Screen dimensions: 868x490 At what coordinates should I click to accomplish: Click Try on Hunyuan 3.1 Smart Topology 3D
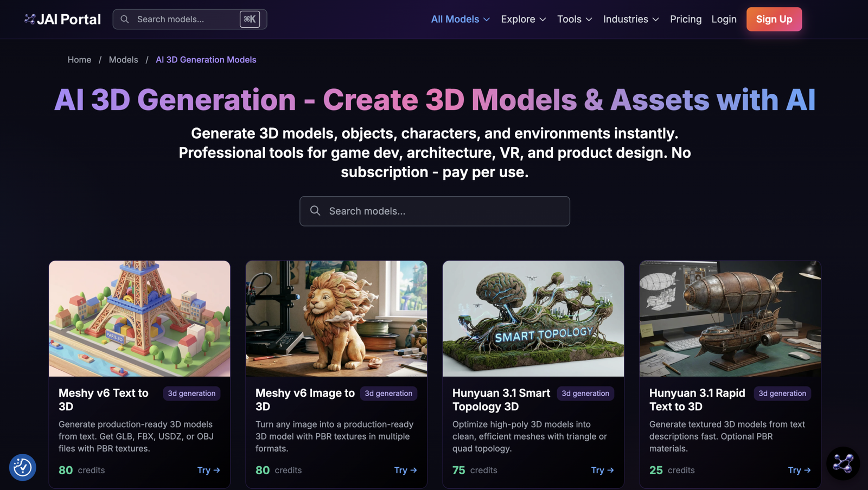click(603, 470)
